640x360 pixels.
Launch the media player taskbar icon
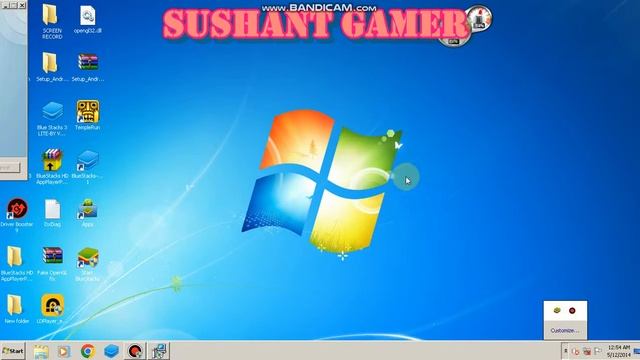[x=64, y=351]
